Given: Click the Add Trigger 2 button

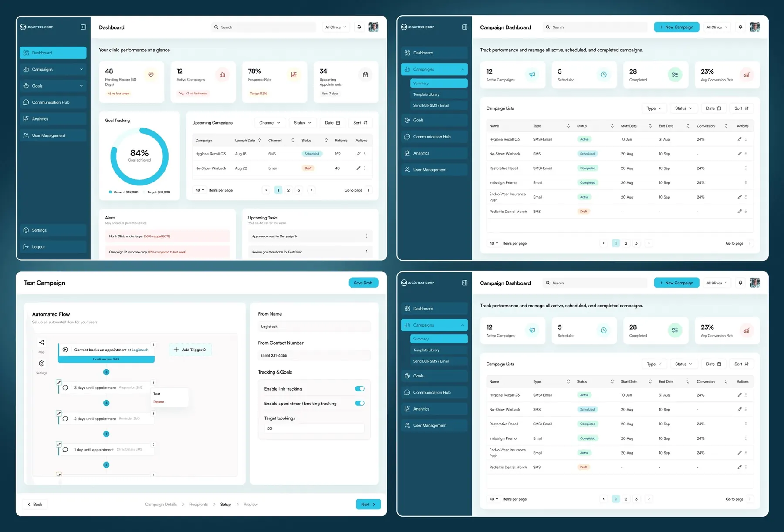Looking at the screenshot, I should [x=190, y=350].
